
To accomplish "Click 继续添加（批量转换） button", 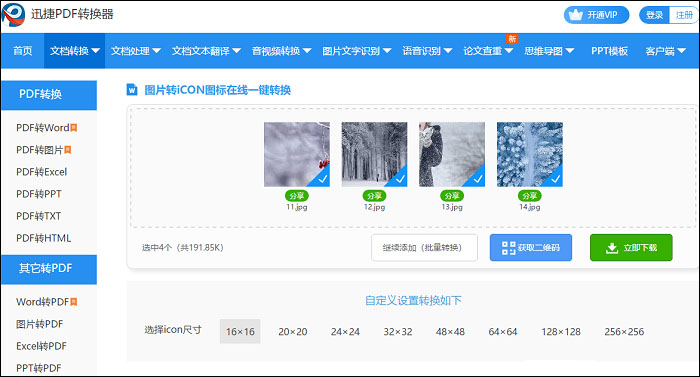I will pyautogui.click(x=424, y=247).
